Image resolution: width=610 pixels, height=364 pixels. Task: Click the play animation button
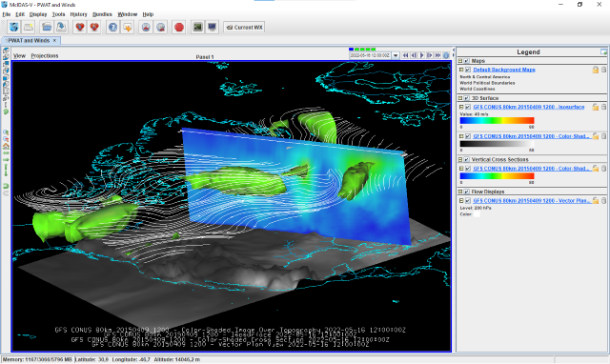point(421,55)
